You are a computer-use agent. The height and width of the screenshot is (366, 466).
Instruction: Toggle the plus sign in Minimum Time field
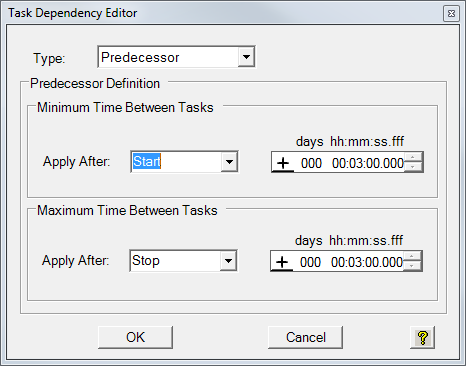click(283, 163)
